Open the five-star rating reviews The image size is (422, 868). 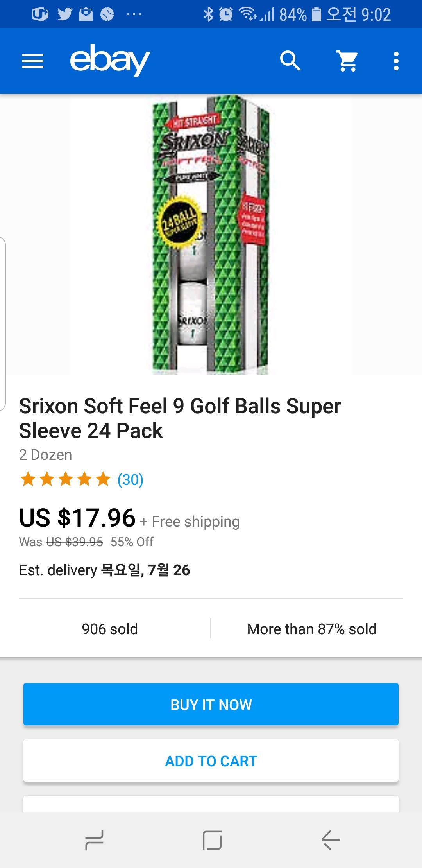[x=66, y=479]
